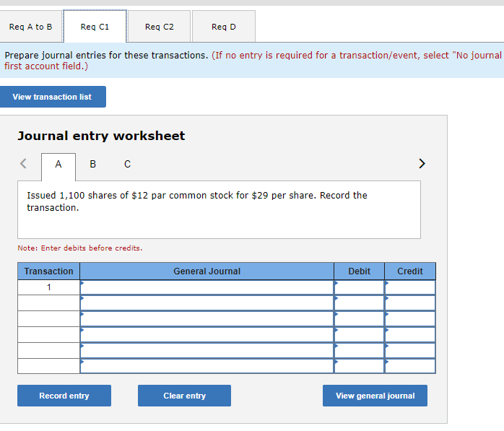Screen dimensions: 504x431
Task: Select third General Journal account field
Action: pyautogui.click(x=207, y=319)
